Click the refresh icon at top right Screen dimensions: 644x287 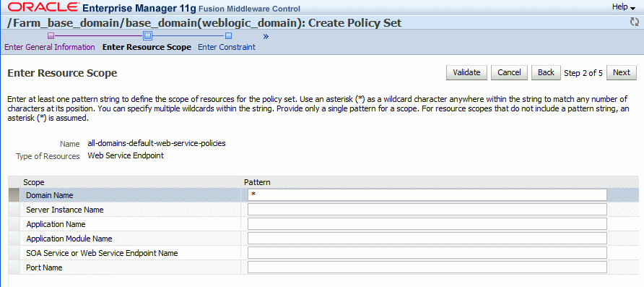(x=635, y=22)
